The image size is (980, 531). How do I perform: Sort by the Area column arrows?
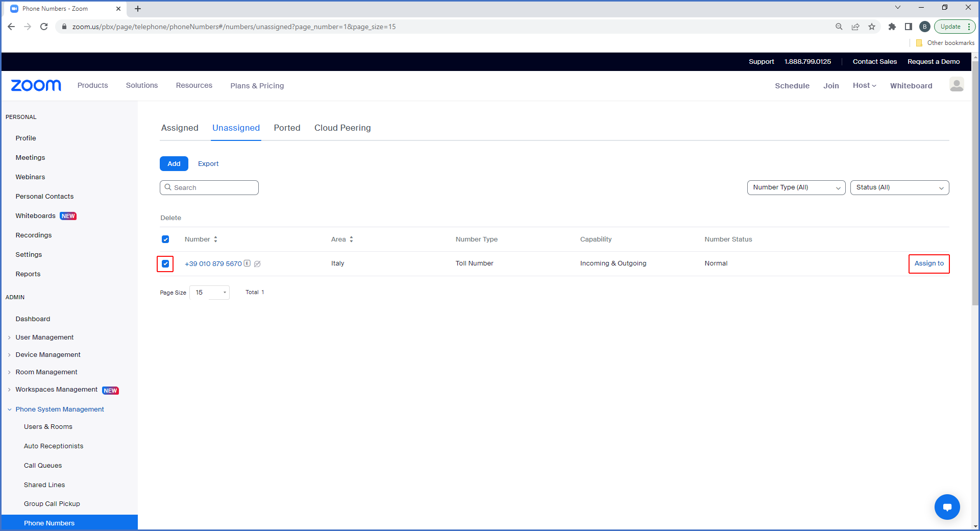(351, 239)
